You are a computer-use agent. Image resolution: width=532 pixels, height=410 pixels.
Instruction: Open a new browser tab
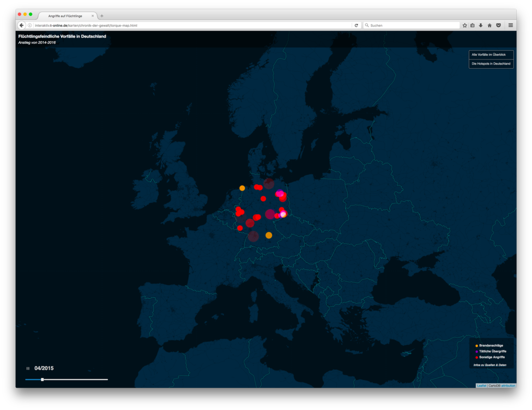pyautogui.click(x=102, y=15)
